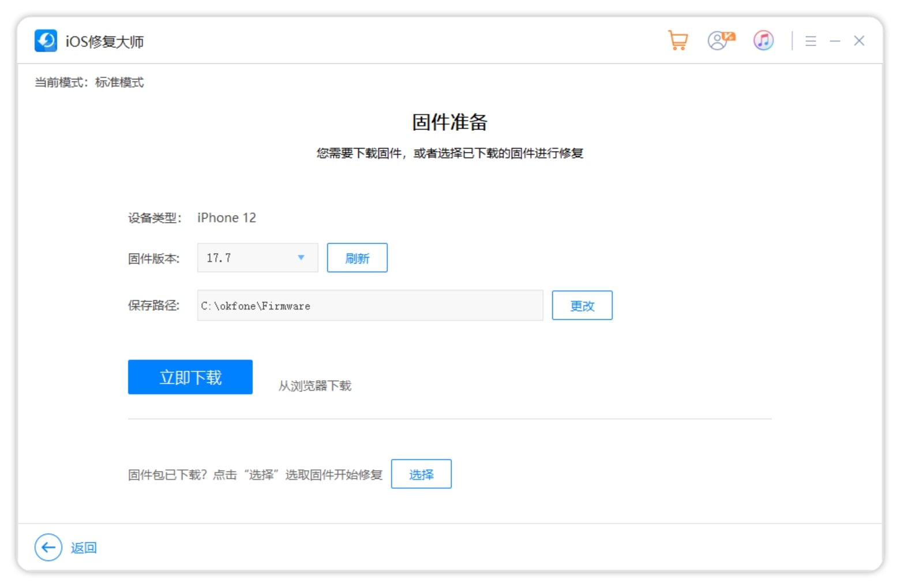Expand the firmware version 17.7 dropdown
The image size is (900, 588).
point(257,258)
